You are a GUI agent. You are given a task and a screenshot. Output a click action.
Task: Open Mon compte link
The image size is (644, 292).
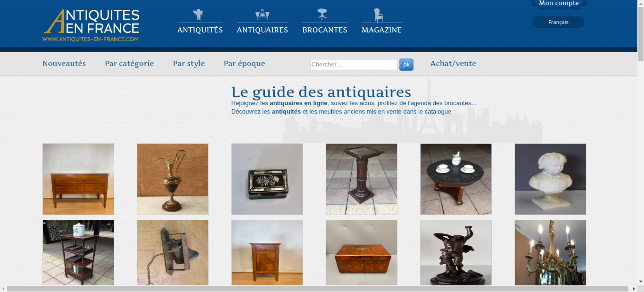(559, 3)
